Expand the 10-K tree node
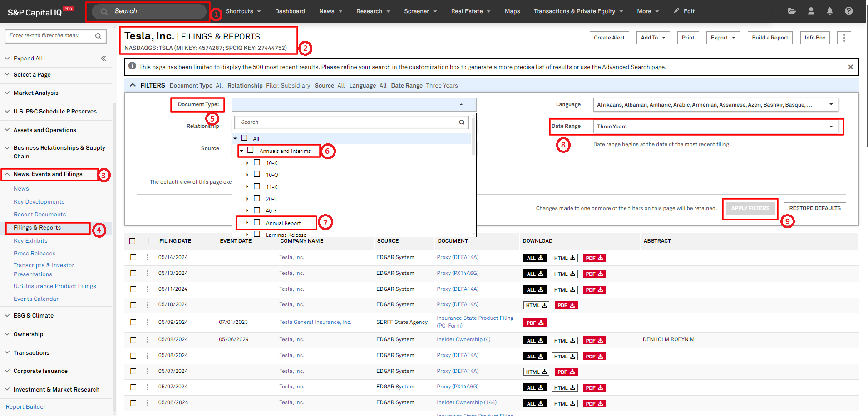 click(247, 163)
